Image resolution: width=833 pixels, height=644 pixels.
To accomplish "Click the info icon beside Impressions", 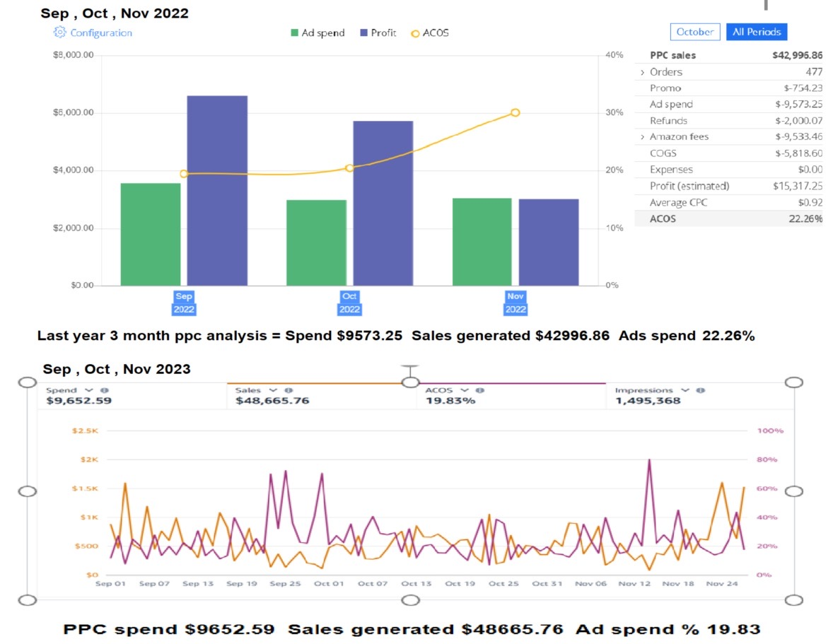I will [700, 390].
